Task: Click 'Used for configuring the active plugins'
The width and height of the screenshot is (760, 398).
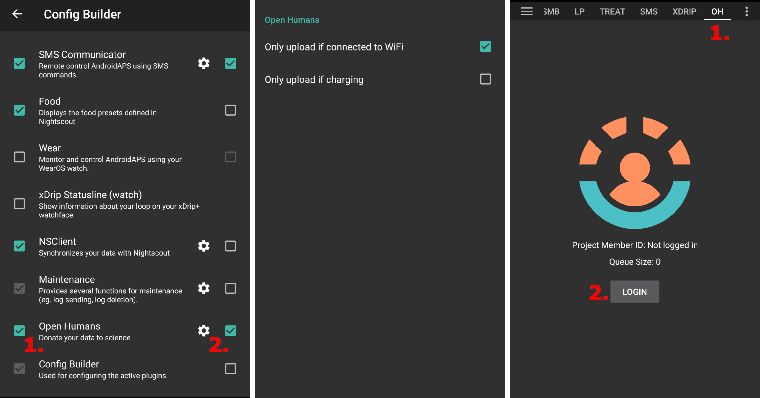Action: [x=102, y=376]
